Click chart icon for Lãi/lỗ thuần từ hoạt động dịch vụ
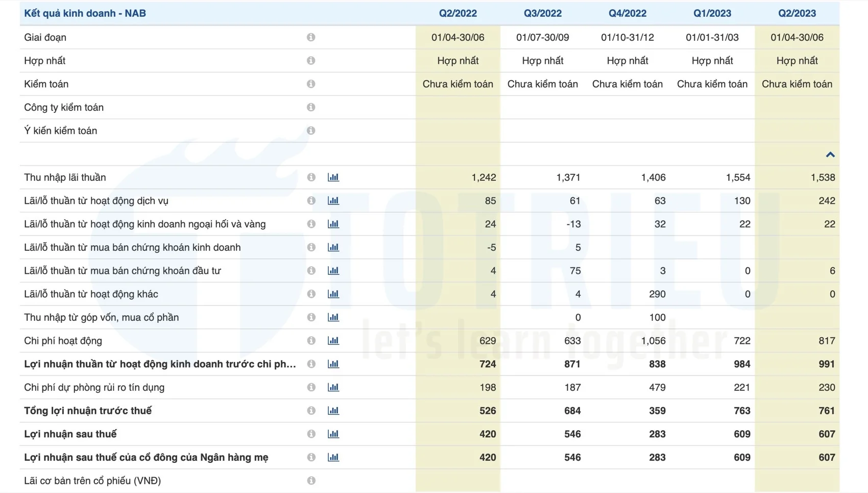This screenshot has width=868, height=493. pyautogui.click(x=333, y=201)
